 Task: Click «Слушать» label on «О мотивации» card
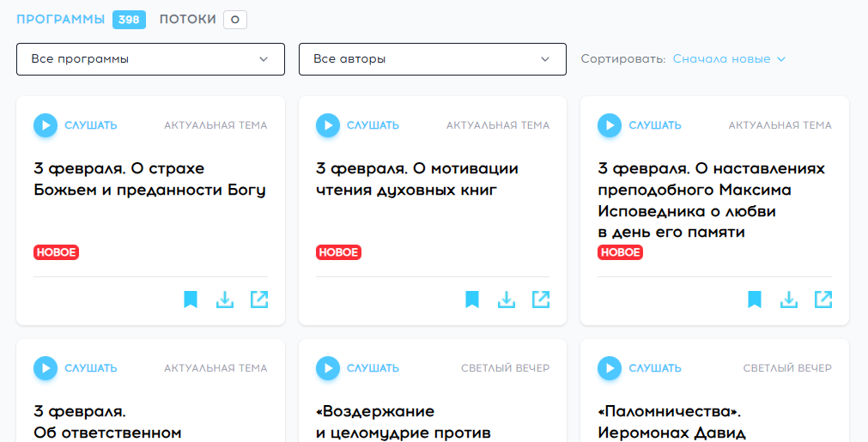(373, 125)
